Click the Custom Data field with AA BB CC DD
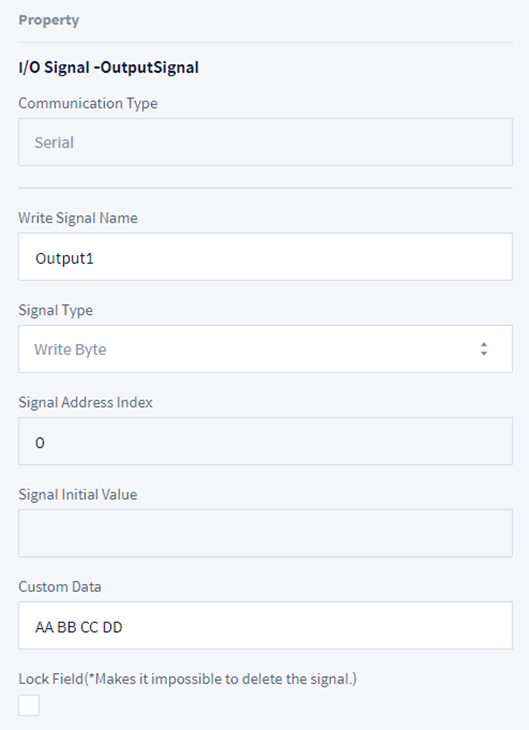This screenshot has width=529, height=730. tap(265, 626)
